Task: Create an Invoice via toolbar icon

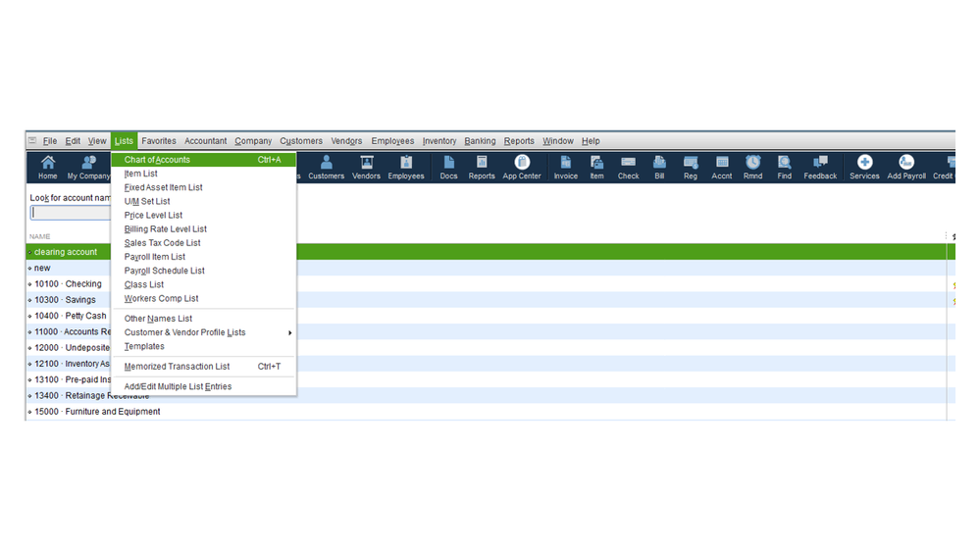Action: 566,168
